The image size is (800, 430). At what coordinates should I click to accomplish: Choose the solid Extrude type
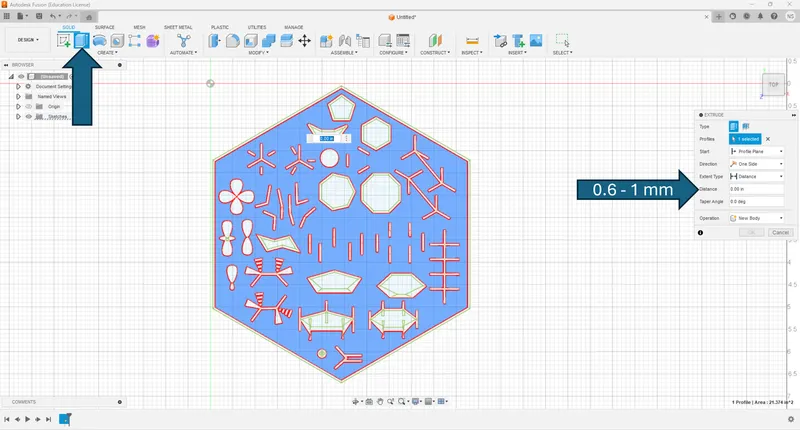pos(734,127)
